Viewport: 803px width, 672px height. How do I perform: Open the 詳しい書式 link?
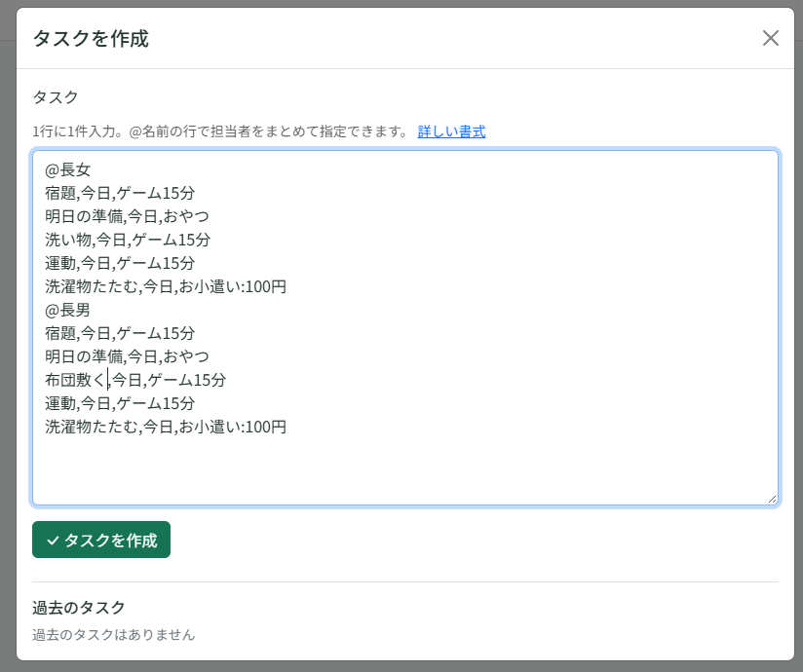[451, 131]
